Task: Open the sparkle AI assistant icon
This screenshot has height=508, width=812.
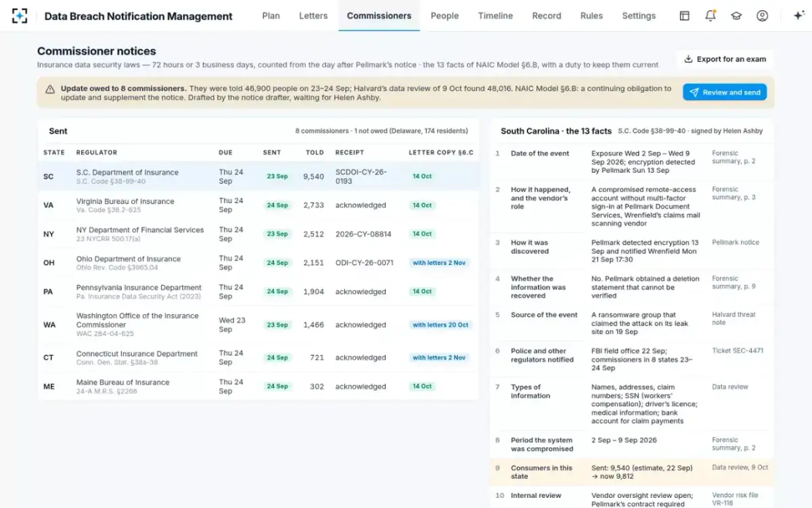Action: click(798, 16)
